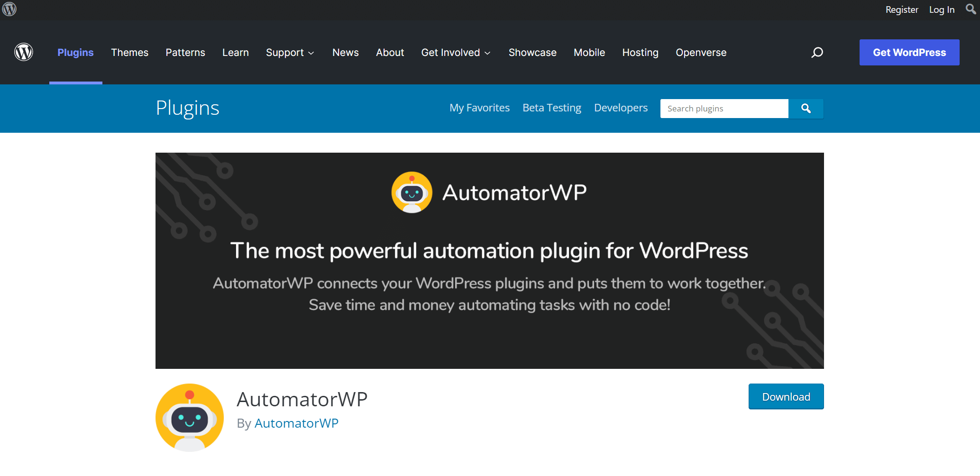The height and width of the screenshot is (476, 980).
Task: Go to Themes in the main navigation
Action: click(129, 52)
